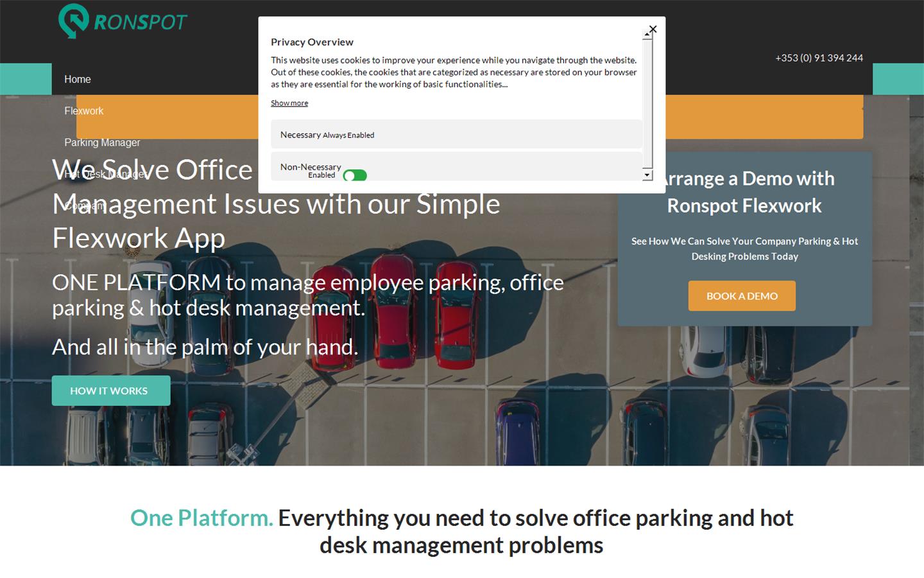Click the orange banner bar
924x578 pixels.
click(764, 117)
